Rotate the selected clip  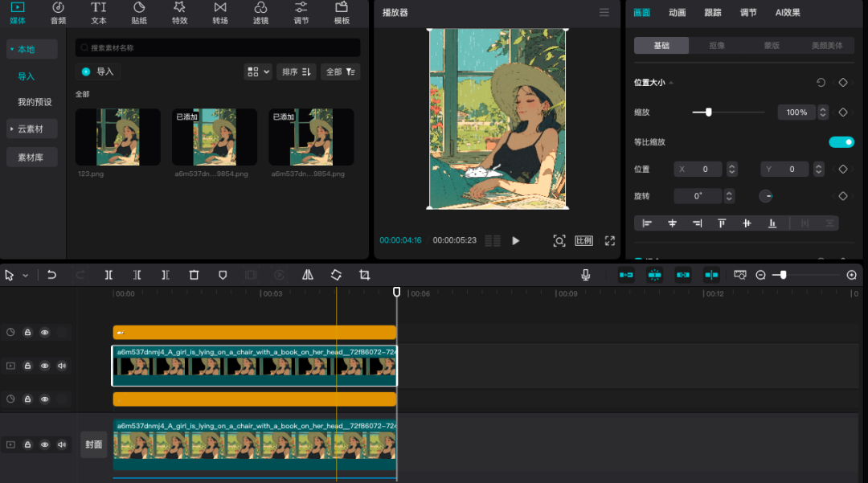coord(336,275)
